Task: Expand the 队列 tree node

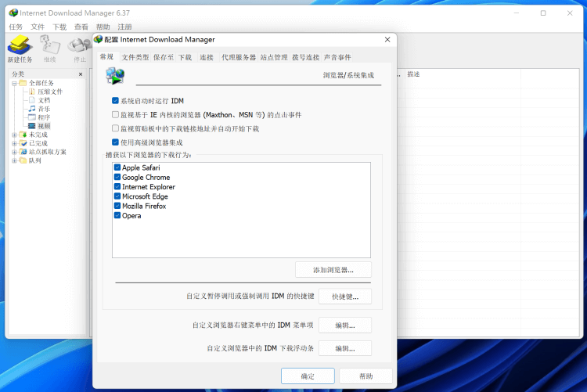Action: 14,160
